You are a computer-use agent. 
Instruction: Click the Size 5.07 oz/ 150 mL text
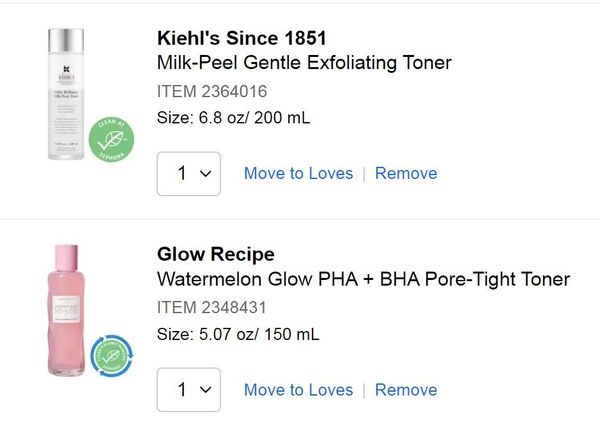[x=238, y=333]
